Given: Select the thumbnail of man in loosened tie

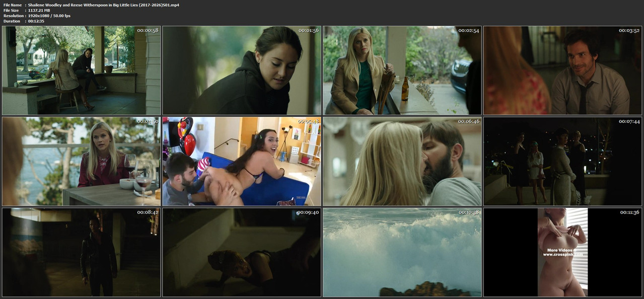Looking at the screenshot, I should click(x=563, y=70).
